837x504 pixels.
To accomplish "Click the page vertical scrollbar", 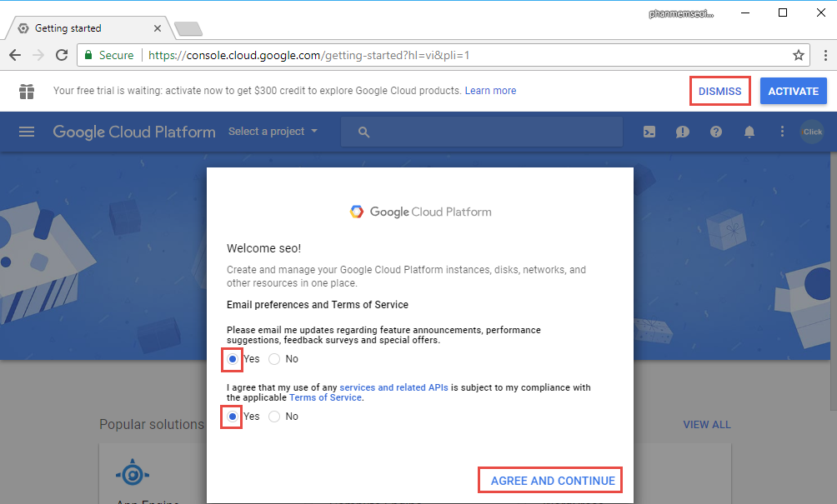I will 834,281.
